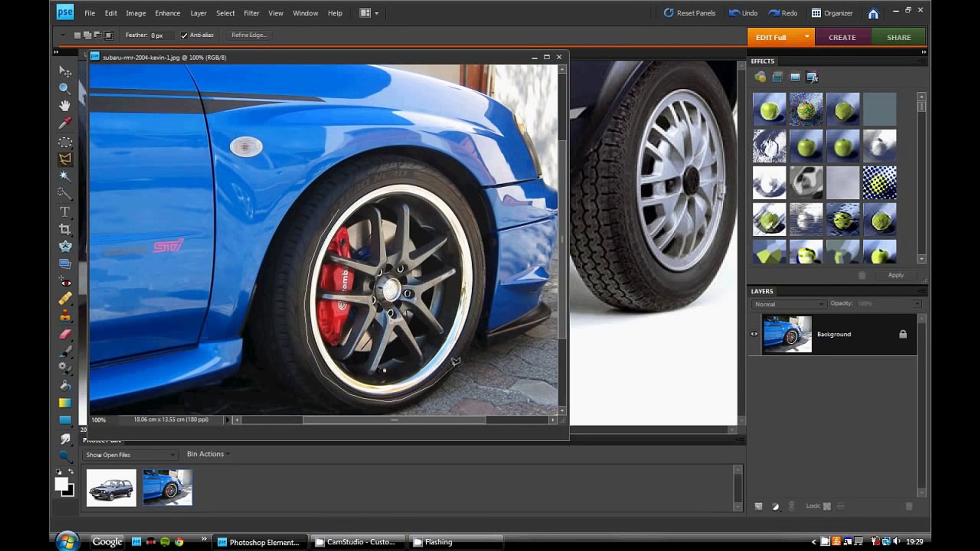The image size is (980, 551).
Task: Open the EDIT Full mode dropdown arrow
Action: 806,37
